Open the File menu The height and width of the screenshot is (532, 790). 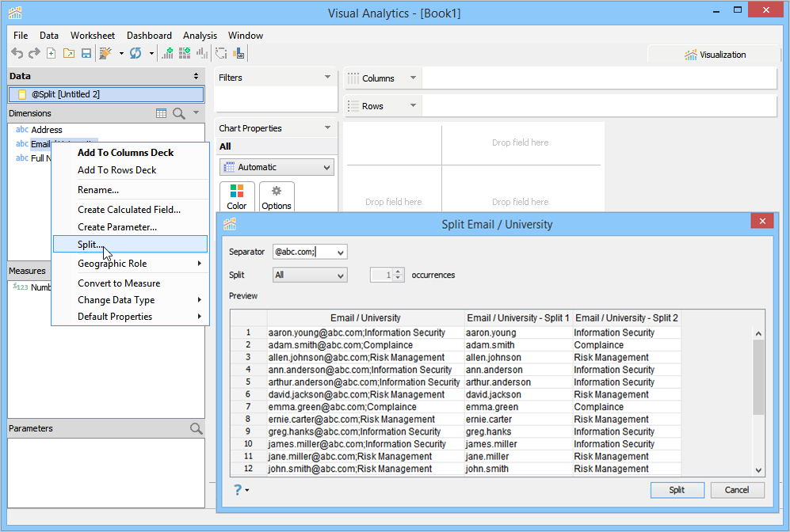tap(21, 36)
